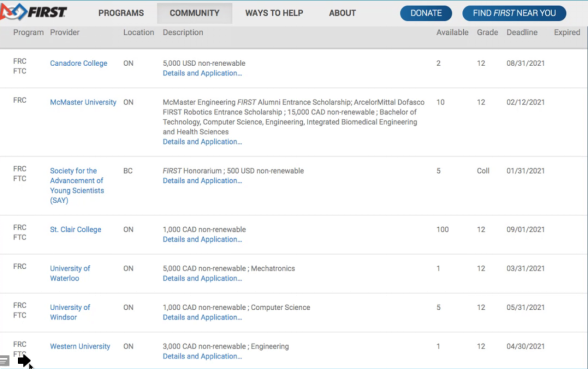Select the 05/31/2021 deadline cell
Screen dimensions: 588x369
click(525, 307)
